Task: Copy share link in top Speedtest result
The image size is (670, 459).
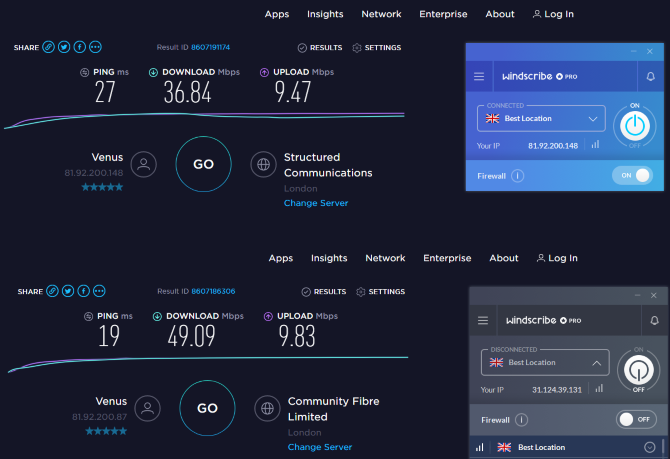Action: pos(48,47)
